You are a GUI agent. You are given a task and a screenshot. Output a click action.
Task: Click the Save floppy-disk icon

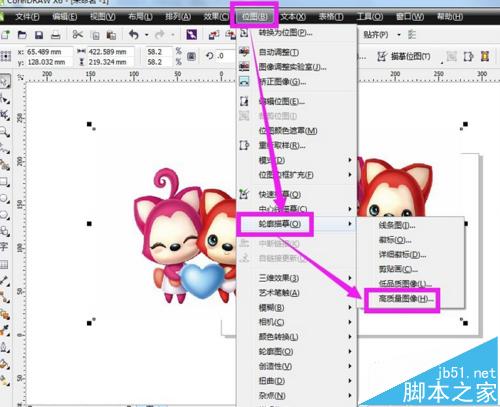point(39,35)
